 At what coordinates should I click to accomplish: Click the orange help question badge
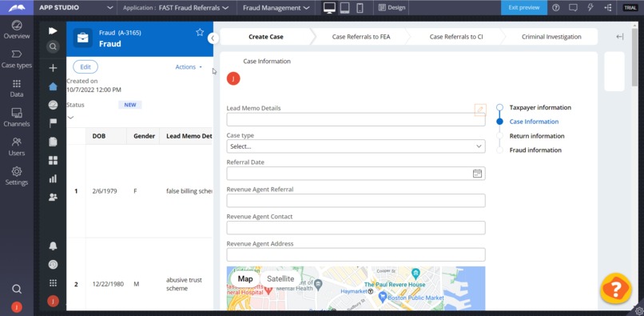click(615, 289)
